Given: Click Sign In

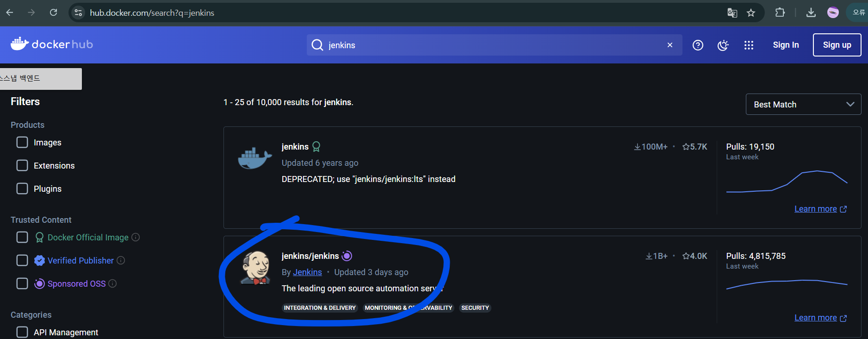Looking at the screenshot, I should (x=786, y=45).
